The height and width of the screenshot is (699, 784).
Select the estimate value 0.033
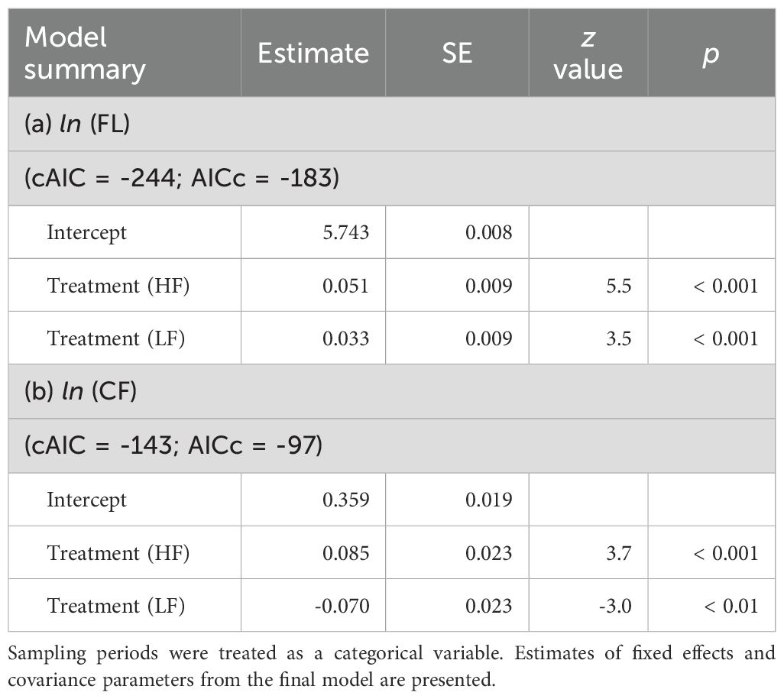tap(346, 338)
